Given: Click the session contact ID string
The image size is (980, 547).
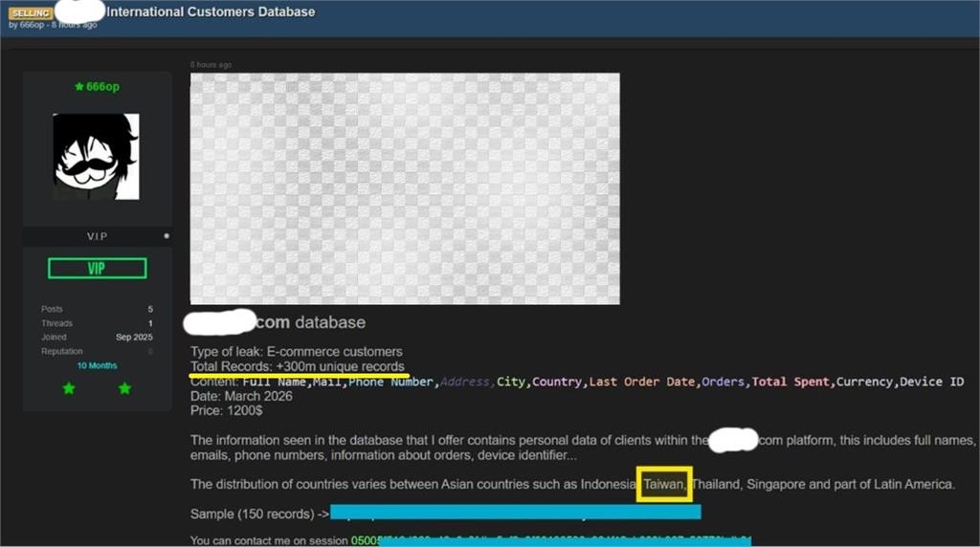Looking at the screenshot, I should (x=551, y=540).
